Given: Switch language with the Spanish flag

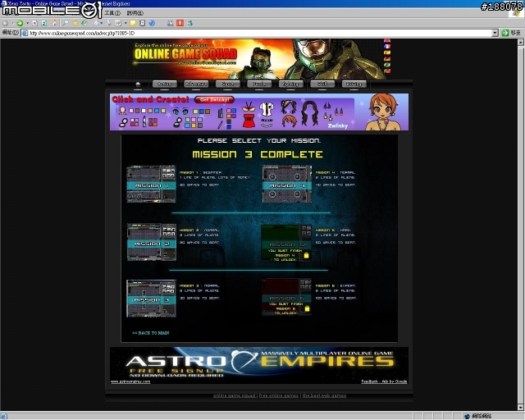Looking at the screenshot, I should pos(387,52).
